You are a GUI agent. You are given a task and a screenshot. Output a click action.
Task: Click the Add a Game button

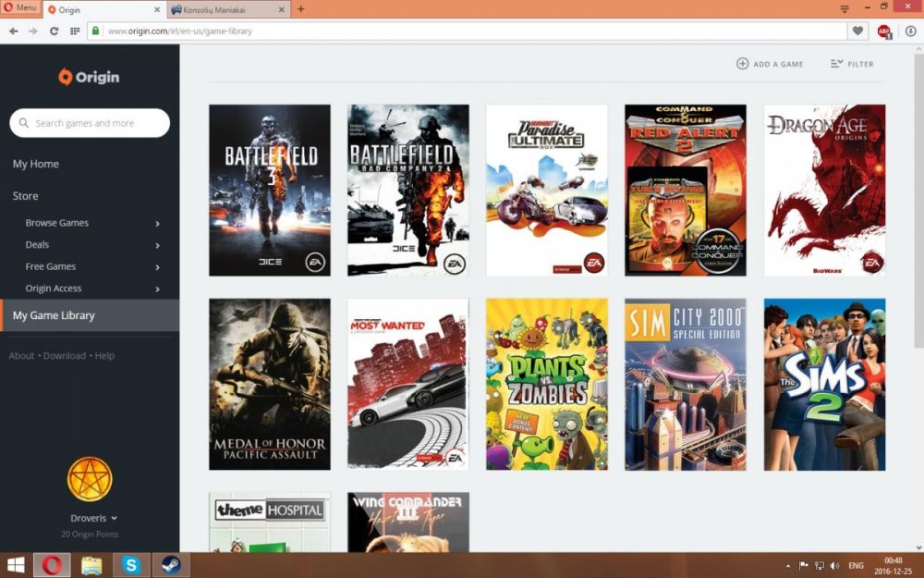770,64
